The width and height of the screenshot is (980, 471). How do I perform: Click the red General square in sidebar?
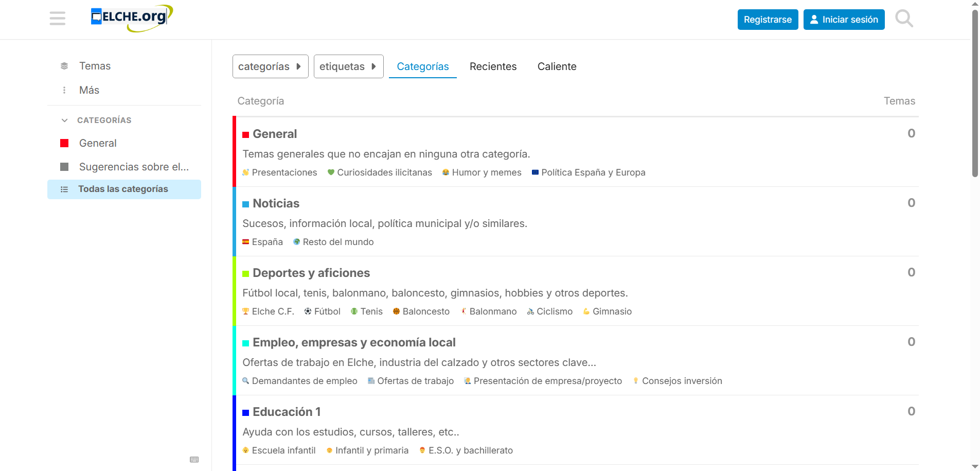click(x=64, y=143)
